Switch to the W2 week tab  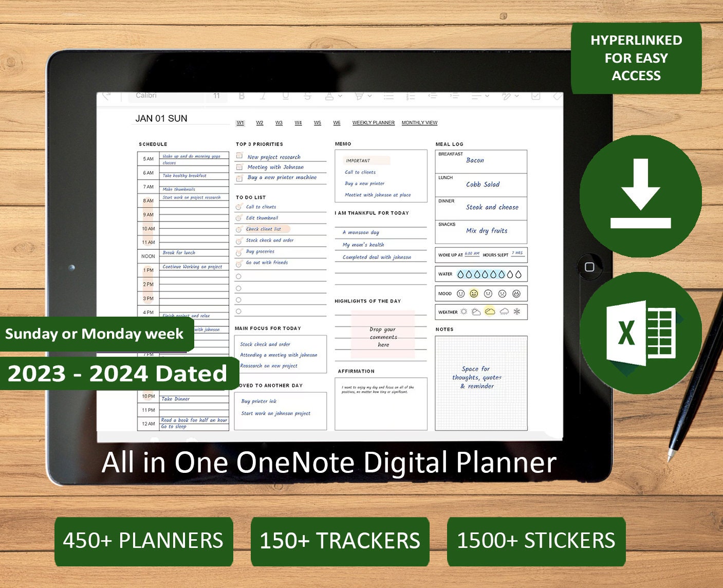259,122
